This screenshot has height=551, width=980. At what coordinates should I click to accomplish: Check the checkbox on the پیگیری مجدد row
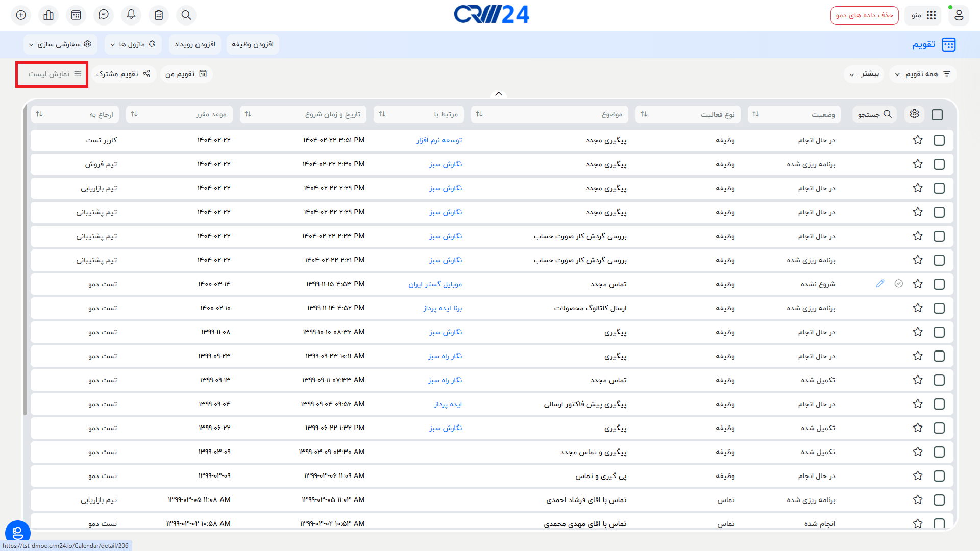[x=939, y=140]
